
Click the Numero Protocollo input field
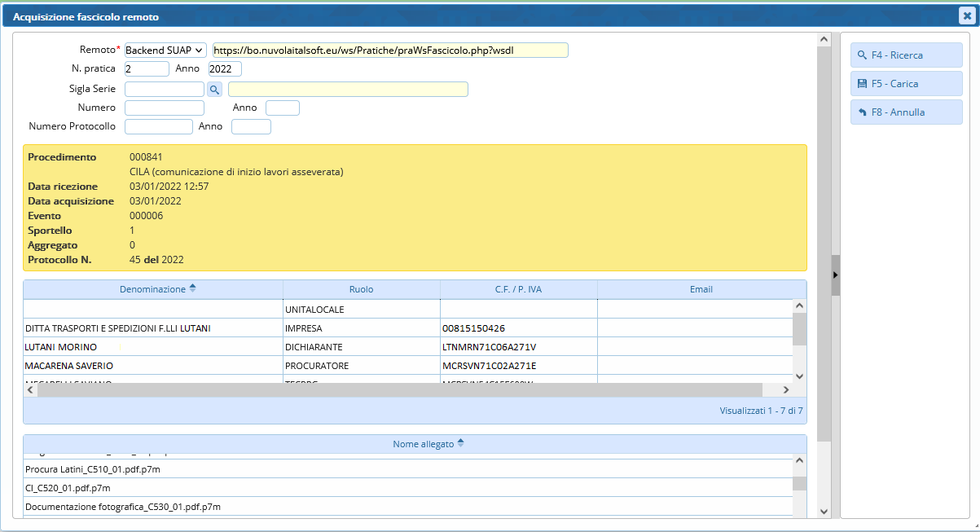(158, 126)
